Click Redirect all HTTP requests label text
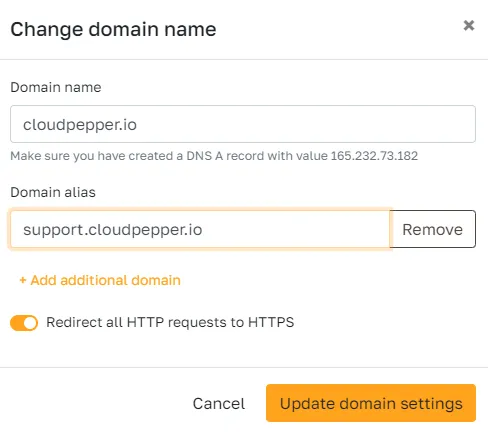Screen dimensions: 488x433 pos(170,322)
